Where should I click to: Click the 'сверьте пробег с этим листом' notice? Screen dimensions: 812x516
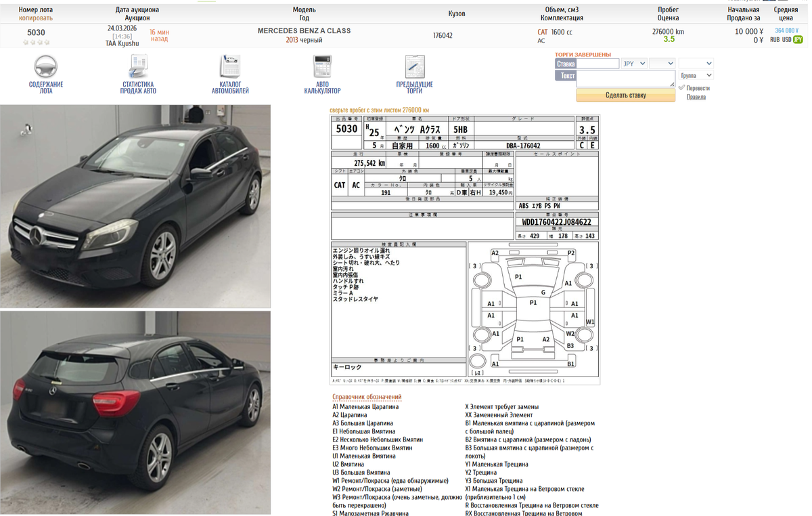(379, 110)
